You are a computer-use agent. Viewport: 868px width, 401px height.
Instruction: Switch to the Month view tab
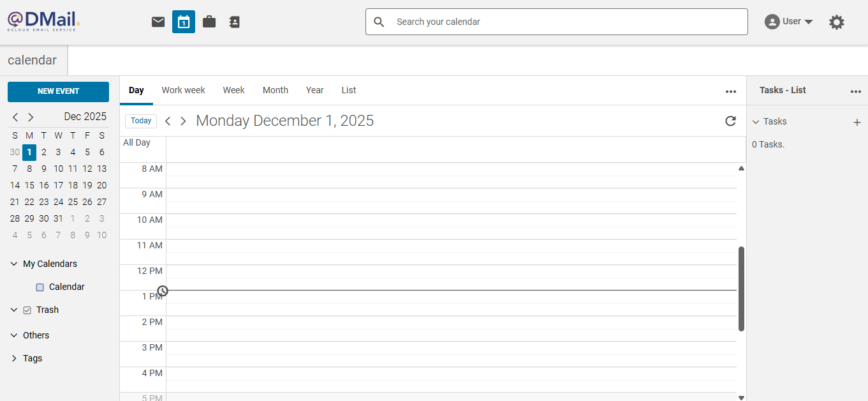point(276,90)
